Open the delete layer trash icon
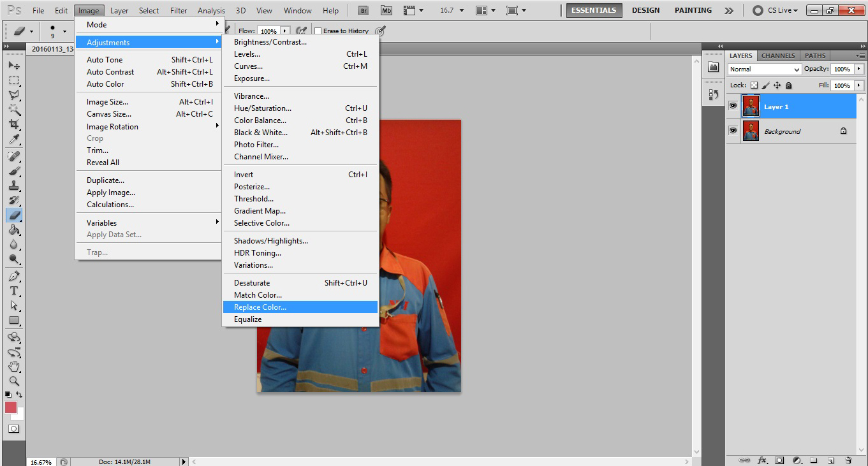 coord(848,460)
